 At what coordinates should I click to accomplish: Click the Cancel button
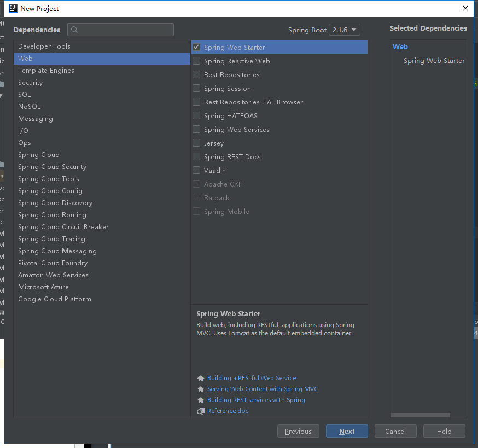[395, 431]
